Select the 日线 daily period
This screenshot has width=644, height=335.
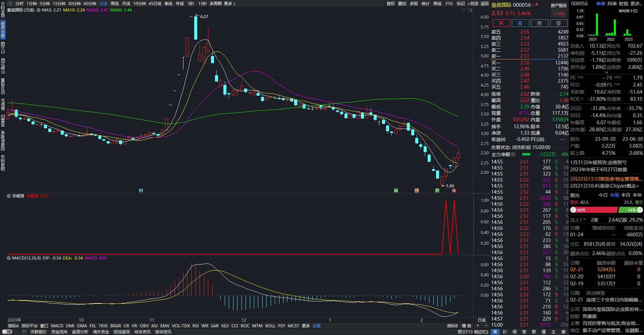coord(103,4)
